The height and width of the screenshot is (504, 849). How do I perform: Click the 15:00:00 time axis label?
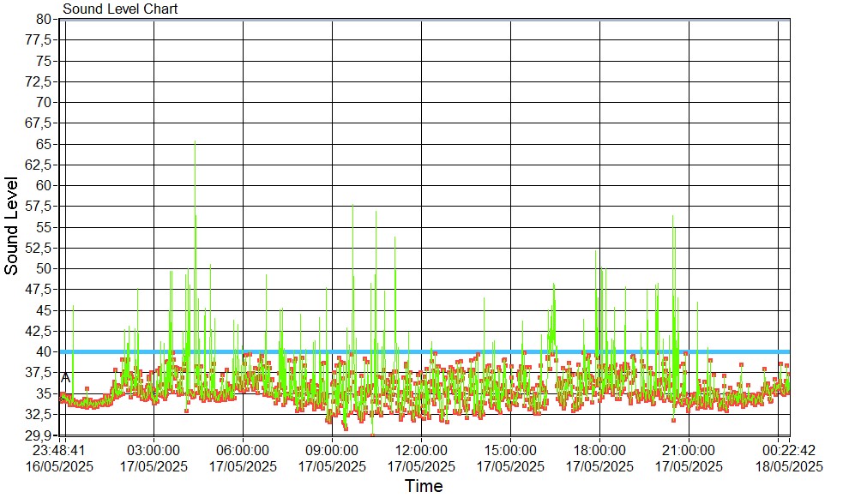[x=510, y=451]
